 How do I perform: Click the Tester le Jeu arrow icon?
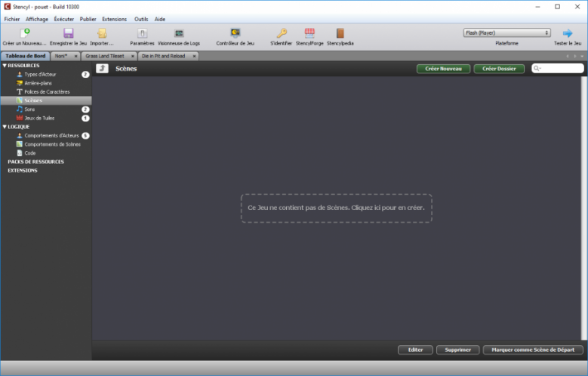(x=568, y=33)
